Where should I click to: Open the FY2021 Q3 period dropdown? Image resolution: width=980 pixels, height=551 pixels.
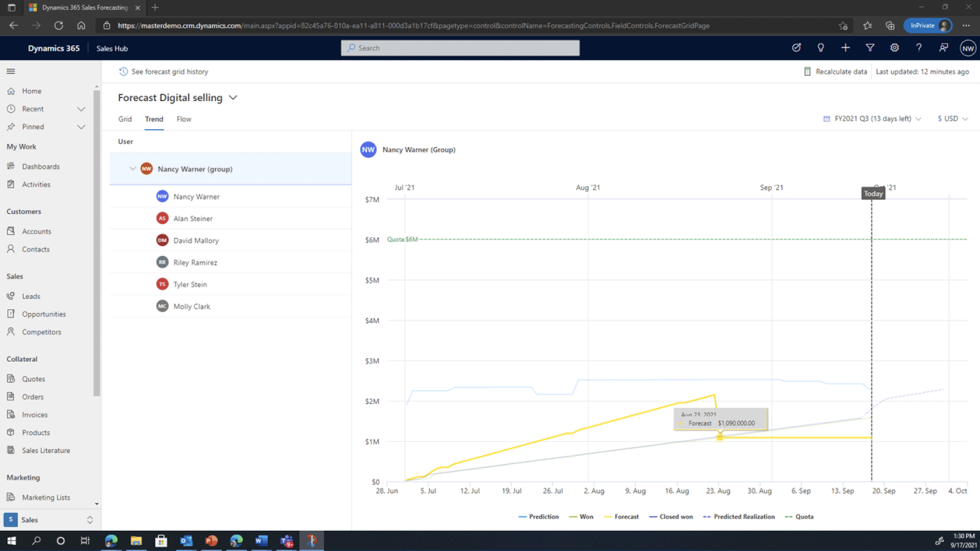tap(871, 119)
